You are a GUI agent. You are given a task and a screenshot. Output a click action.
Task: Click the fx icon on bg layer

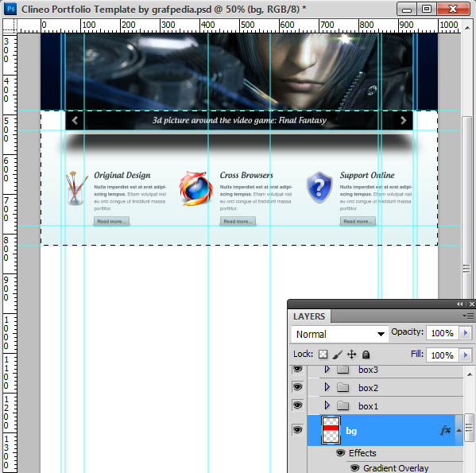click(445, 429)
